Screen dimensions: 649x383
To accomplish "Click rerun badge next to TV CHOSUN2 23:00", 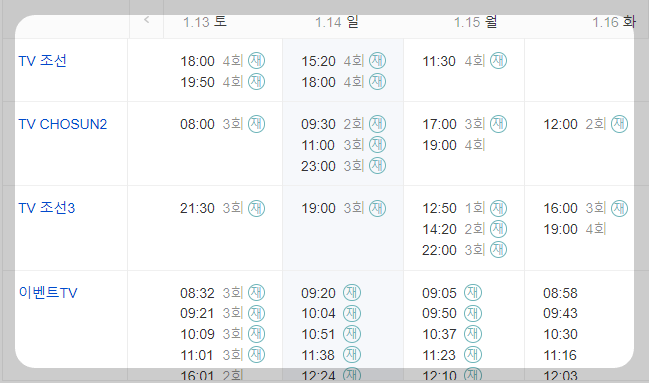I will coord(377,166).
